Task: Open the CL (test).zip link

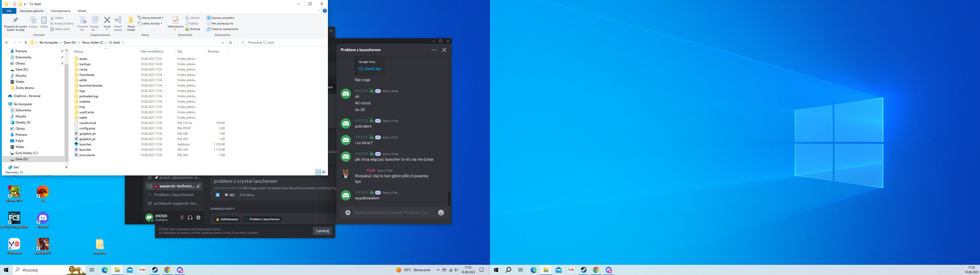Action: click(369, 69)
